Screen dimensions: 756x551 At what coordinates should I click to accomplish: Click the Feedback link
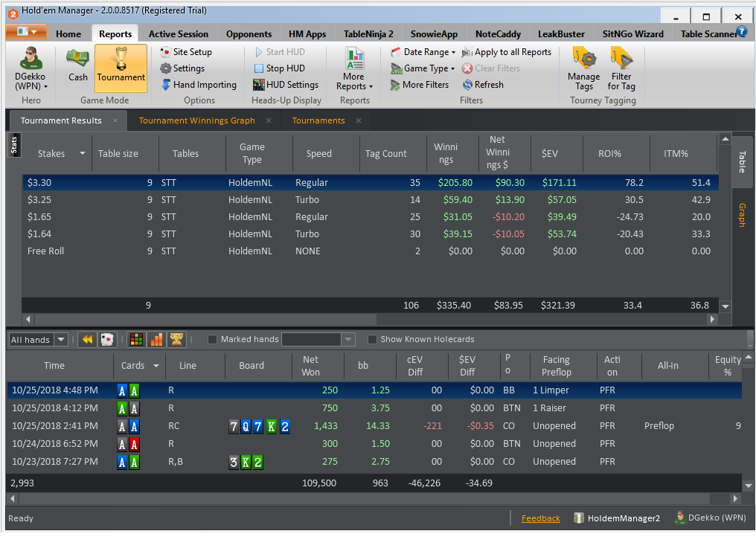(x=540, y=518)
